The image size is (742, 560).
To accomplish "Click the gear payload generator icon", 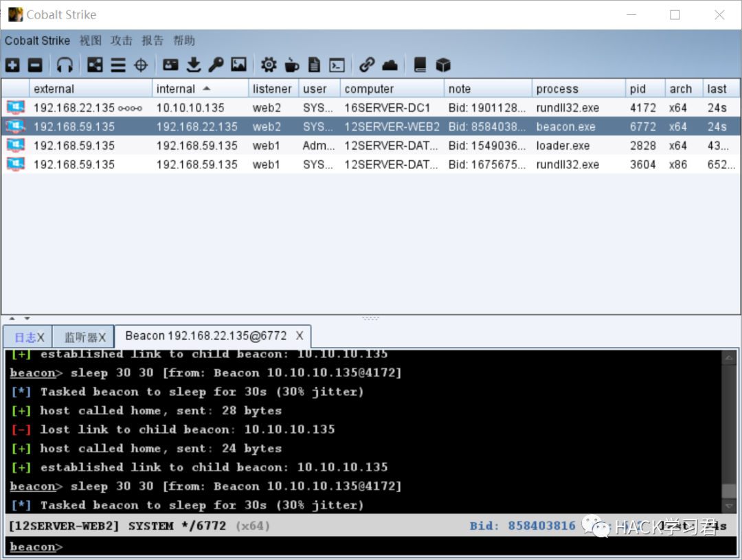I will (x=269, y=65).
